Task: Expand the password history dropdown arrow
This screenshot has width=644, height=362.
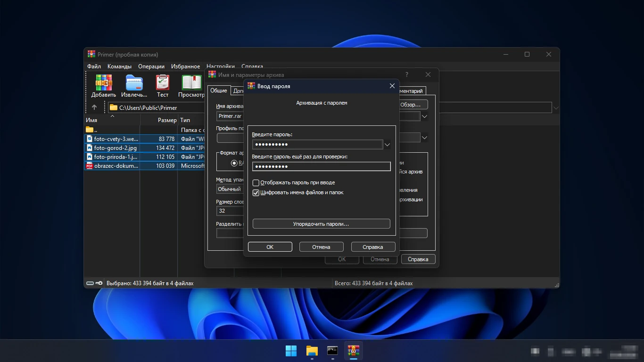Action: [x=387, y=145]
